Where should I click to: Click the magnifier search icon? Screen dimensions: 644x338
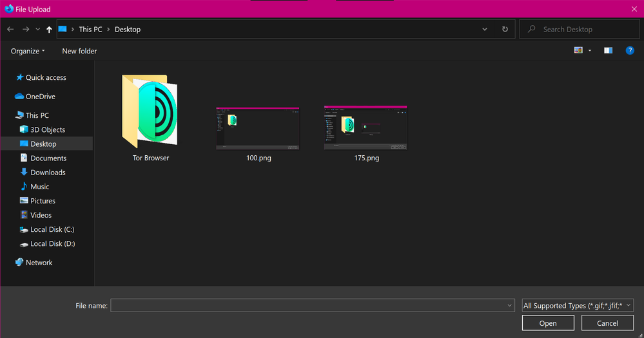point(531,29)
